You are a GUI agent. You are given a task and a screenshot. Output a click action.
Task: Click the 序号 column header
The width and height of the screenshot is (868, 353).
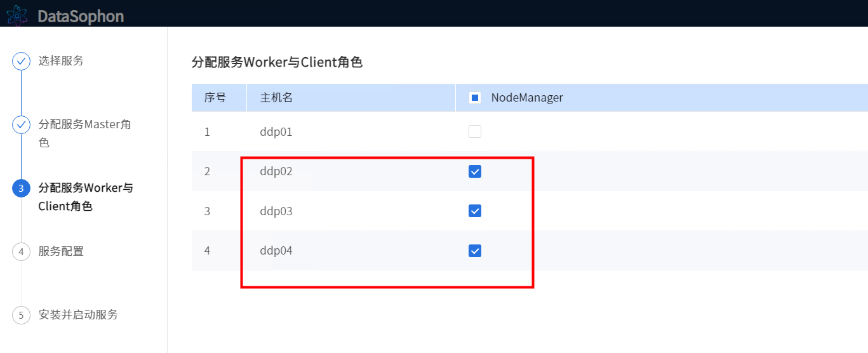coord(215,98)
